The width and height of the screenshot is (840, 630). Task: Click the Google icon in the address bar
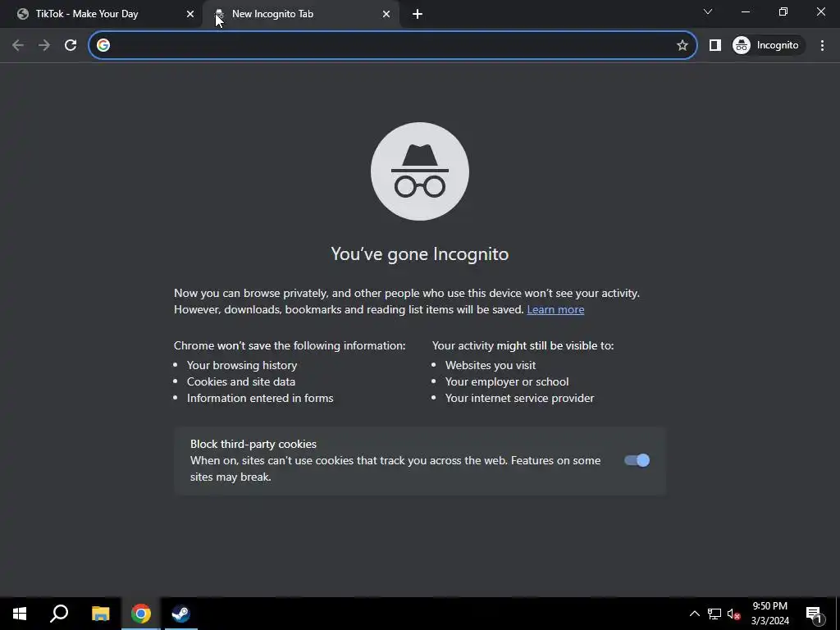(x=103, y=45)
